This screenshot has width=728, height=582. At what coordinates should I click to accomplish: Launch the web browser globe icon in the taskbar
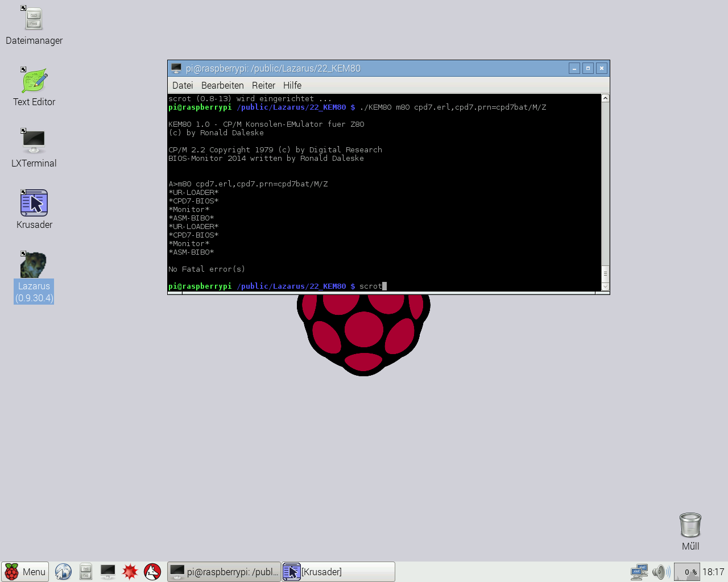(x=63, y=572)
